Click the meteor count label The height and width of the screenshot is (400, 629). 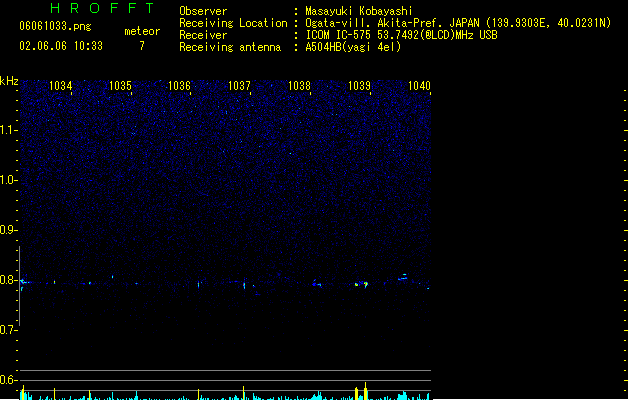pos(142,31)
